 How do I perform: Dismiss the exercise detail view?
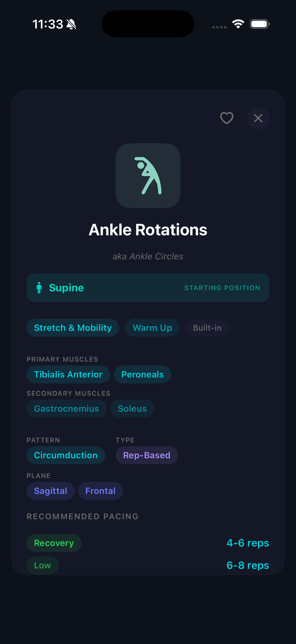[258, 118]
